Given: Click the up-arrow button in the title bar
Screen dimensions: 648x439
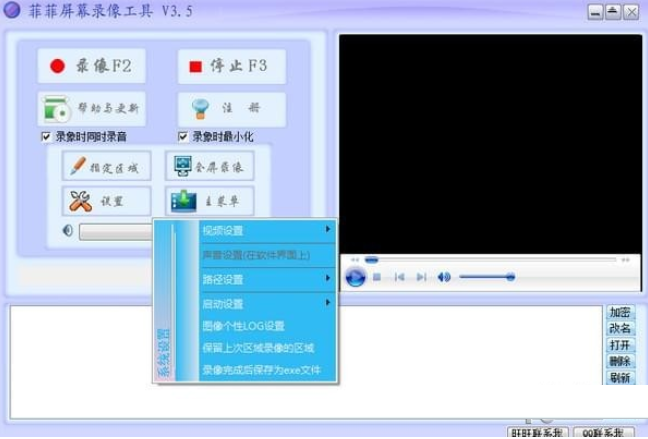Looking at the screenshot, I should 613,12.
